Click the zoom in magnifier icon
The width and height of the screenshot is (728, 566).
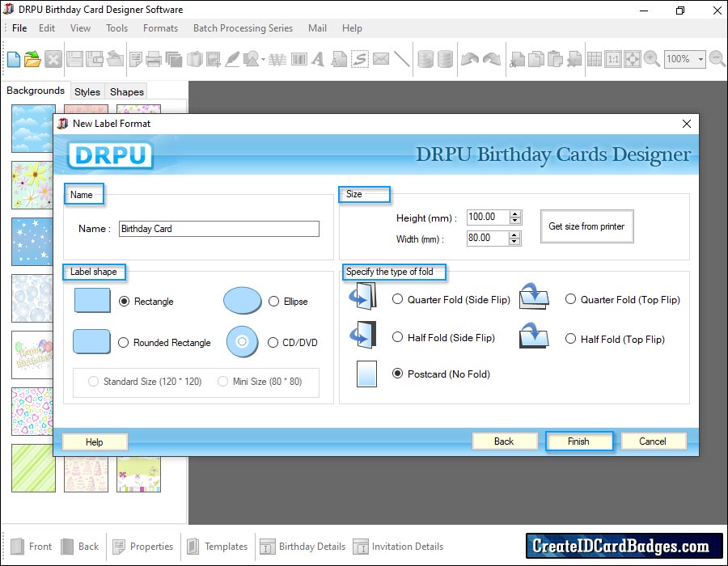(651, 59)
